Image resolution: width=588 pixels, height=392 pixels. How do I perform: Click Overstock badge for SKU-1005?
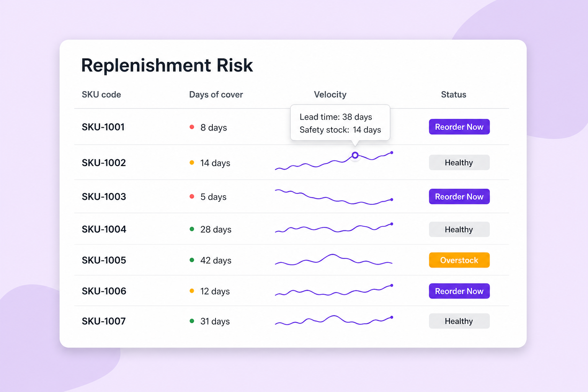(459, 260)
